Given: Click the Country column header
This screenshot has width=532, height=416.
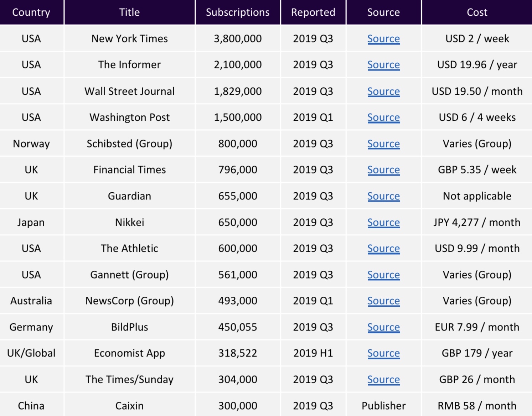Looking at the screenshot, I should tap(31, 12).
